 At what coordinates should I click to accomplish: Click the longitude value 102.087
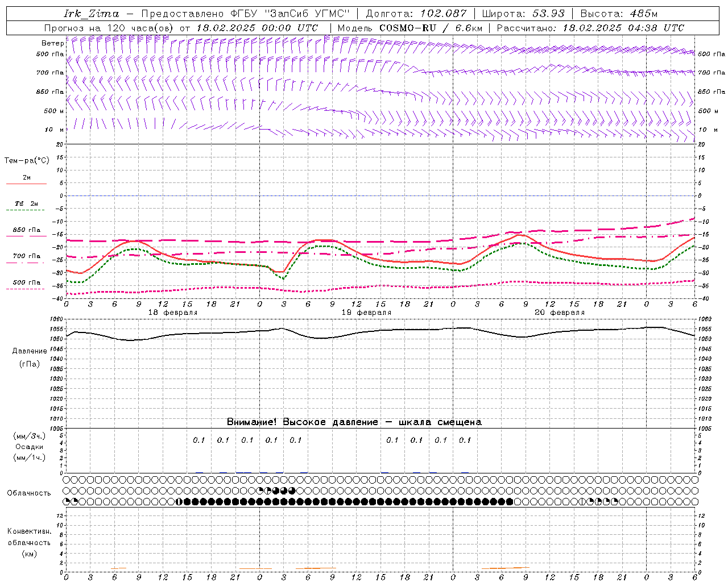(x=444, y=14)
